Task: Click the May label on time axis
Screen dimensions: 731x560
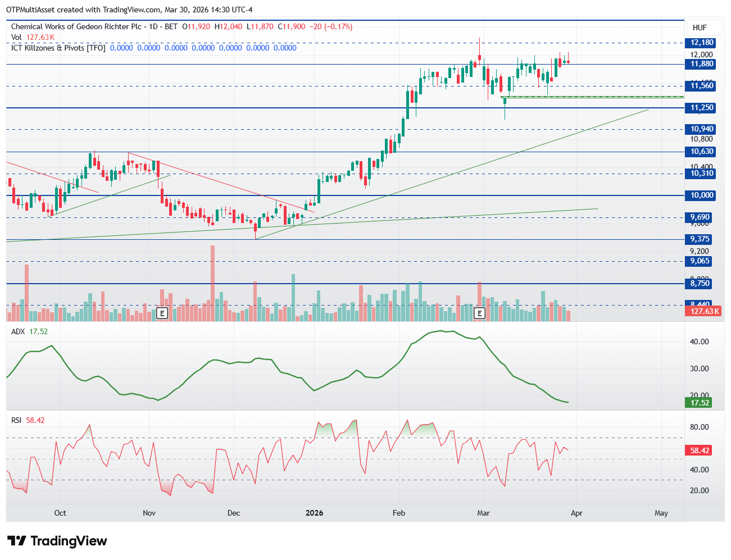Action: coord(661,513)
